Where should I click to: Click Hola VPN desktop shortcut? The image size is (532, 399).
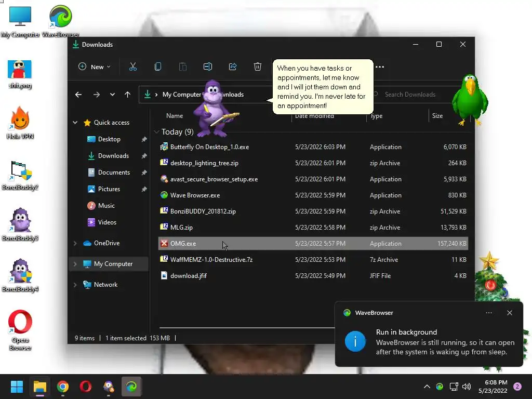pos(20,123)
